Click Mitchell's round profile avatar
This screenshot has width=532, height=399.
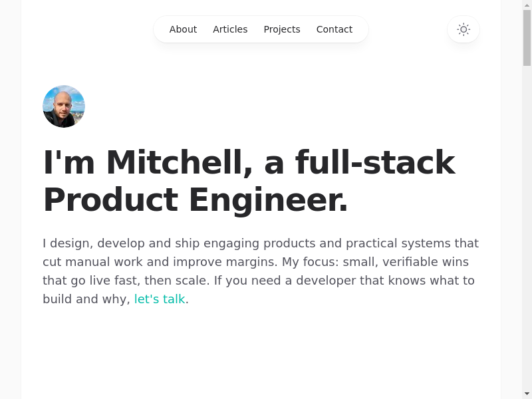64,106
